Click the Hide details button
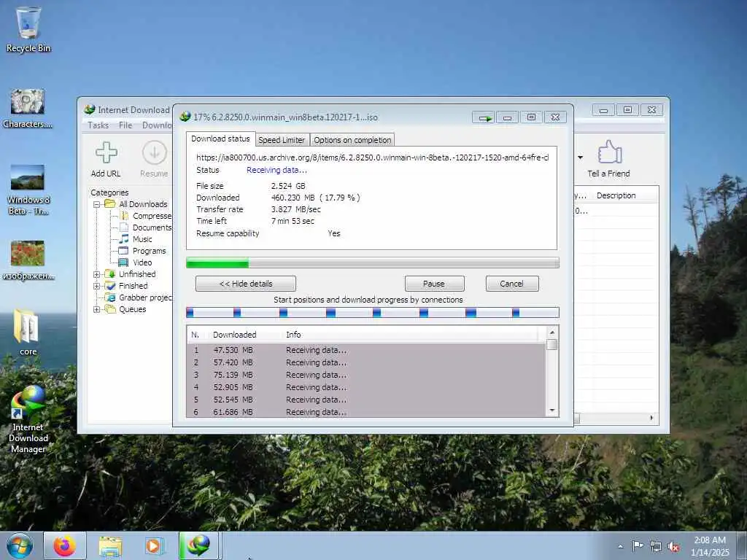The height and width of the screenshot is (560, 747). (x=245, y=284)
